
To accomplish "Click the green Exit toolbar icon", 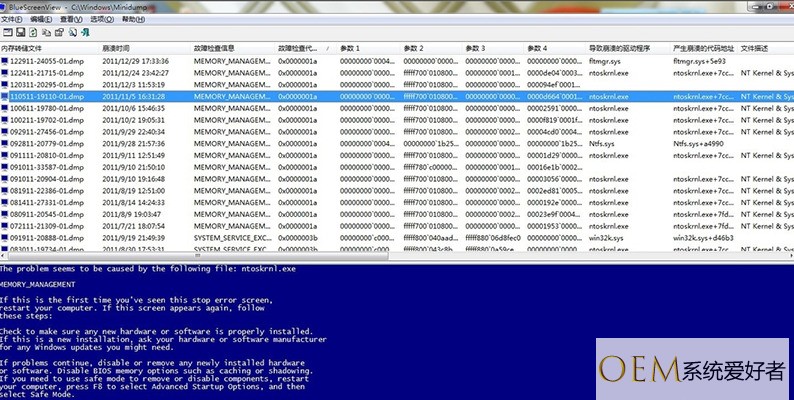I will (x=85, y=32).
